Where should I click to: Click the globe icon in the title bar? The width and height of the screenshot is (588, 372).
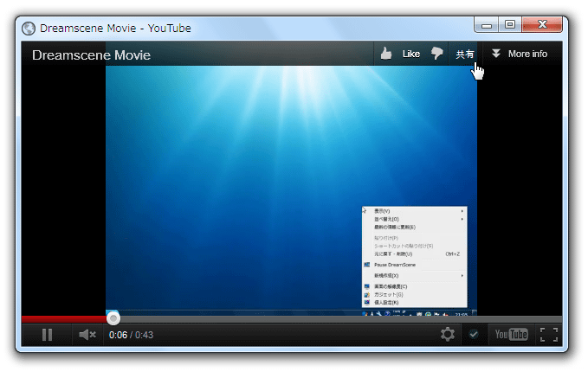(x=29, y=29)
